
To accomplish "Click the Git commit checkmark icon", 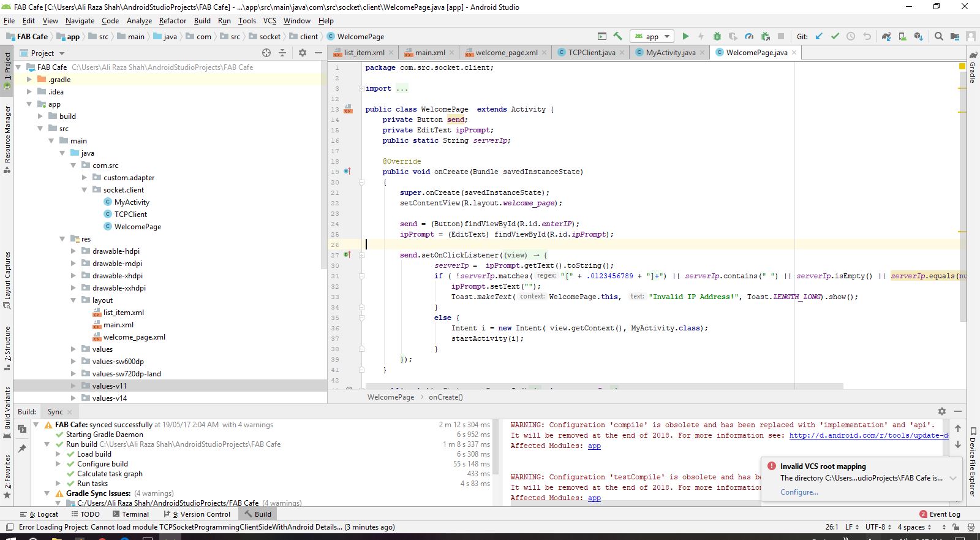I will click(835, 37).
